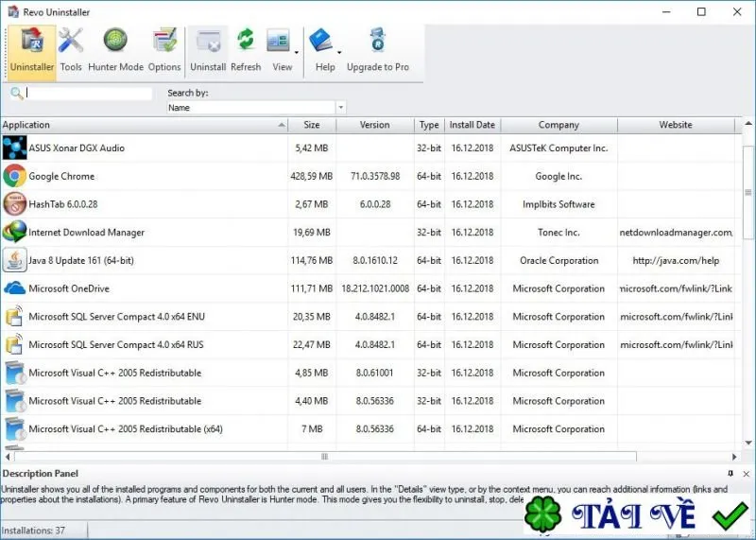
Task: Open the Options dialog
Action: point(164,50)
